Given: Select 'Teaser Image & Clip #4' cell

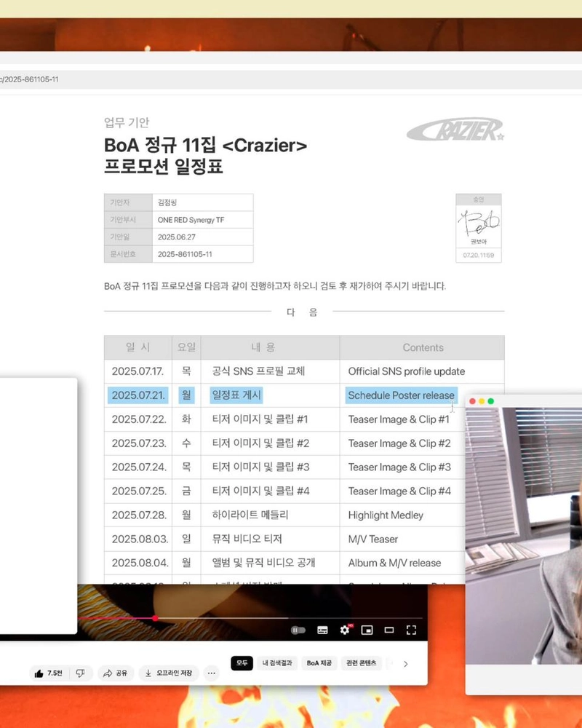Looking at the screenshot, I should (402, 491).
